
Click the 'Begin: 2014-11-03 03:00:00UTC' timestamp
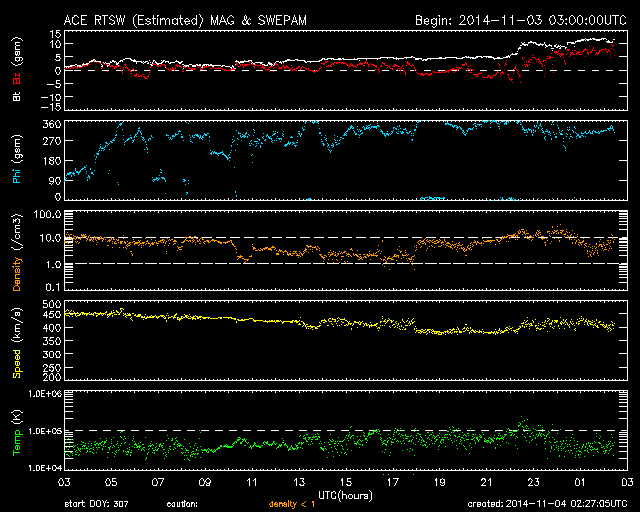click(521, 20)
